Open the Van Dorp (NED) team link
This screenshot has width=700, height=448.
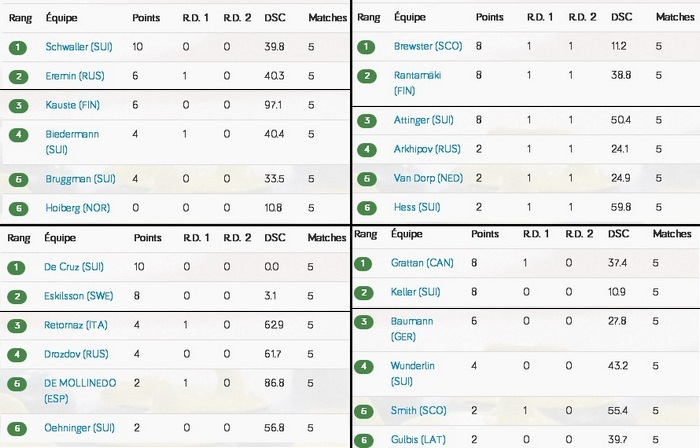click(425, 179)
